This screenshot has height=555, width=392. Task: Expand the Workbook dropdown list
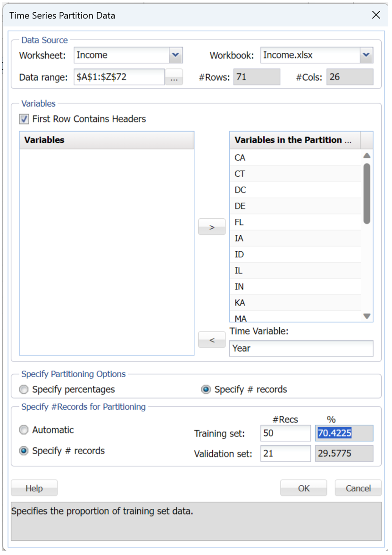click(366, 55)
